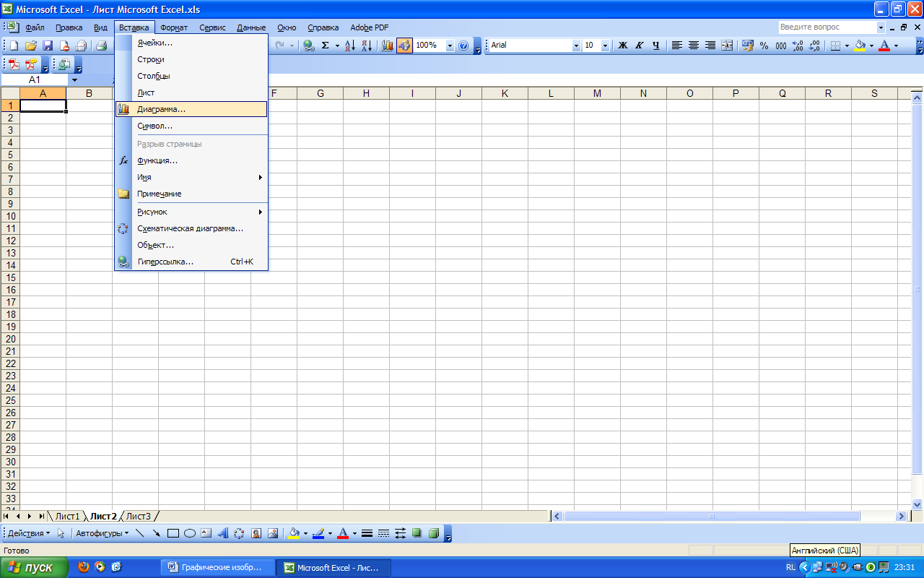
Task: Select the Line drawing tool
Action: pos(139,533)
